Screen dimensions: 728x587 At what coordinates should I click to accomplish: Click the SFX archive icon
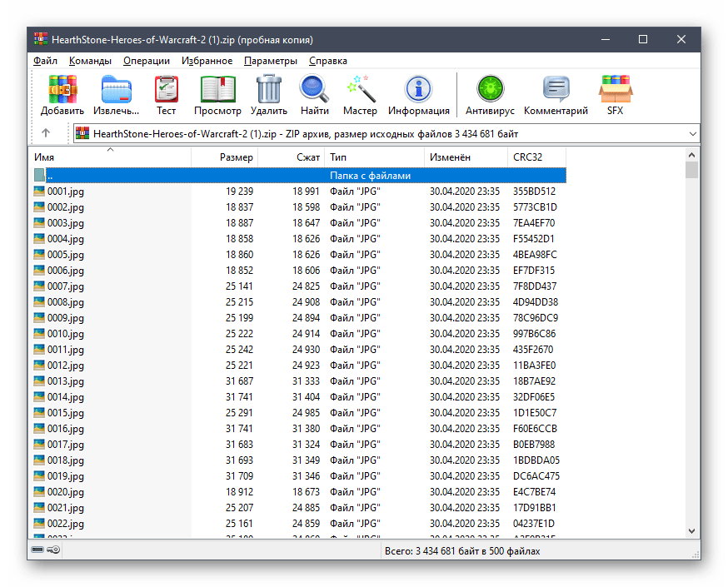616,89
